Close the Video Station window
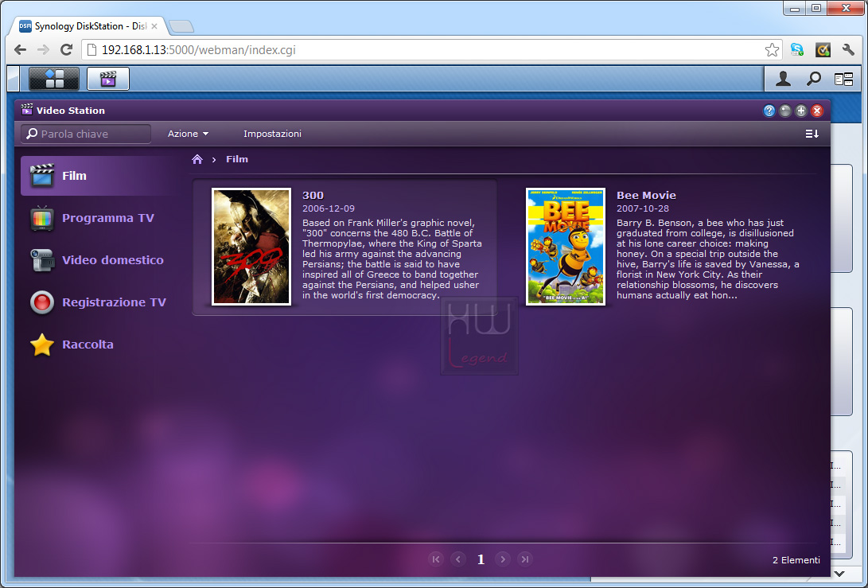868x588 pixels. point(817,111)
